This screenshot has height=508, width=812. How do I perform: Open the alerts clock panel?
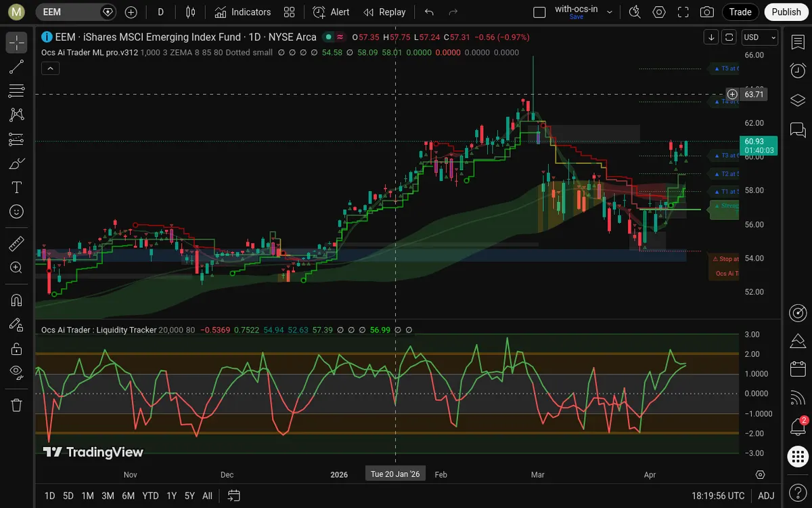798,70
